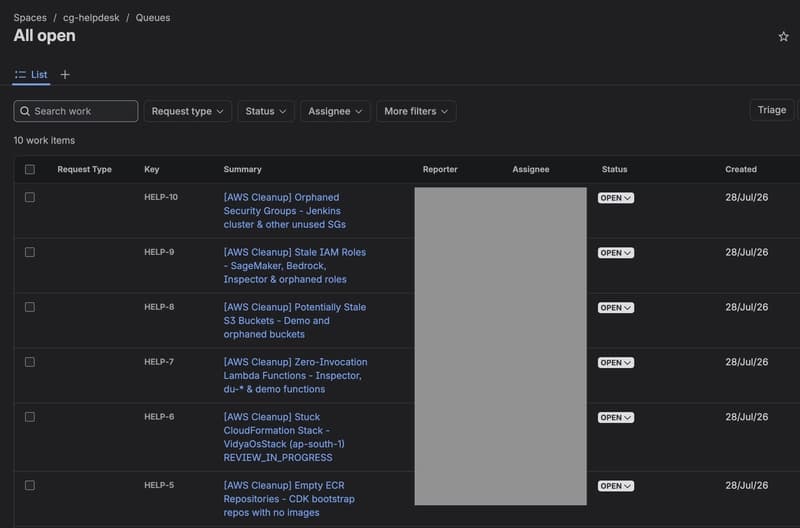Viewport: 800px width, 528px height.
Task: Open Zero-Invocation Lambda Functions ticket
Action: [295, 375]
